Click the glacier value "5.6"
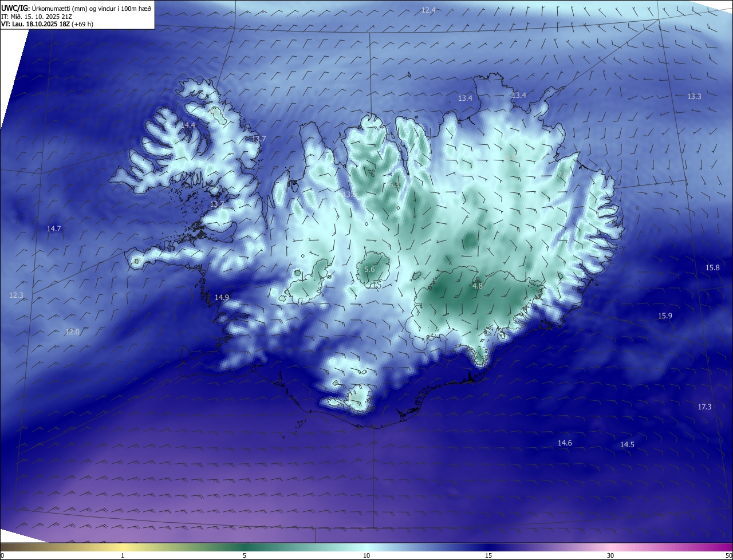This screenshot has height=560, width=733. 369,269
